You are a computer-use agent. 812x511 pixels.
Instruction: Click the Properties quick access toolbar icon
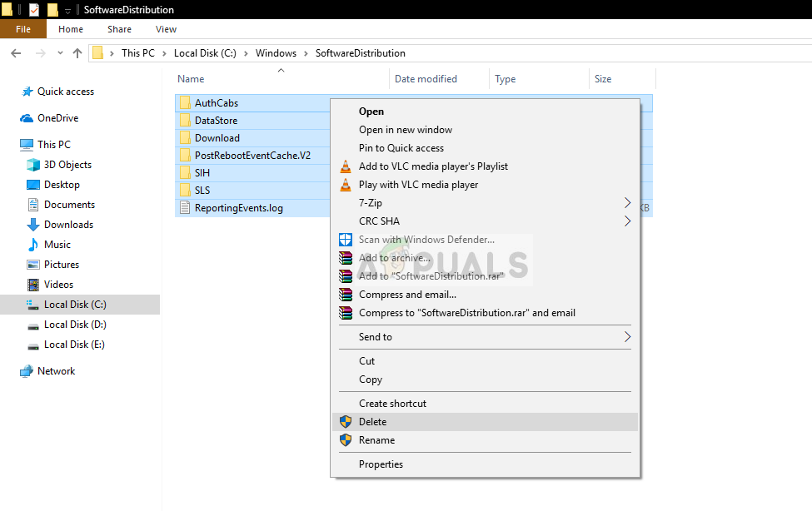(34, 9)
